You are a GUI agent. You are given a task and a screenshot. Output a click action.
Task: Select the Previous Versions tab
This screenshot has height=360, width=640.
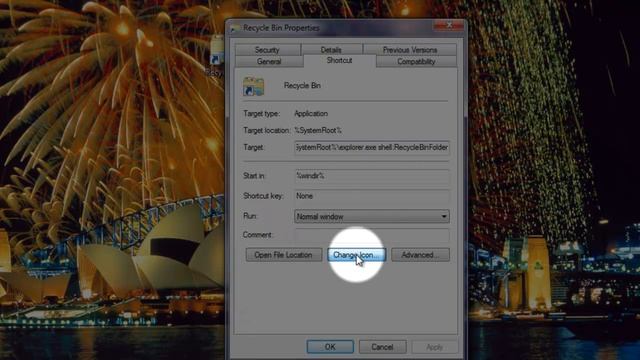410,50
